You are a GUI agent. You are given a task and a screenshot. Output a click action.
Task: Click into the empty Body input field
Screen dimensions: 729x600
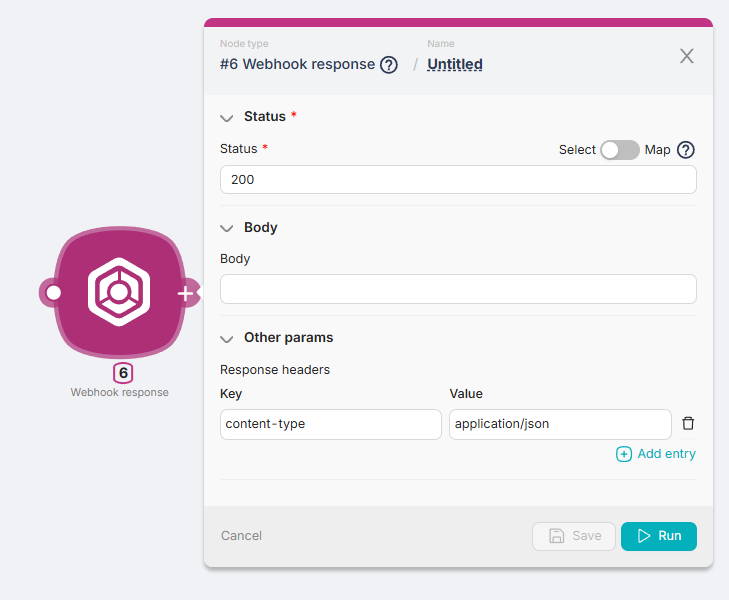pyautogui.click(x=458, y=289)
